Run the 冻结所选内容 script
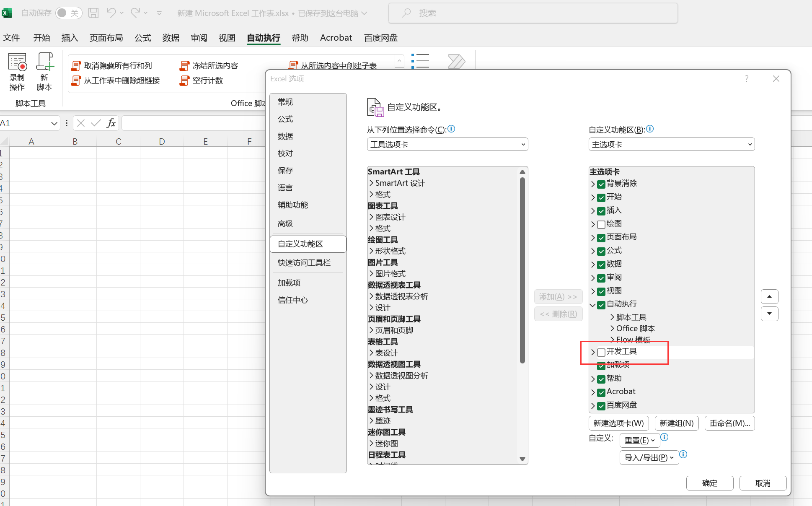 (x=209, y=66)
